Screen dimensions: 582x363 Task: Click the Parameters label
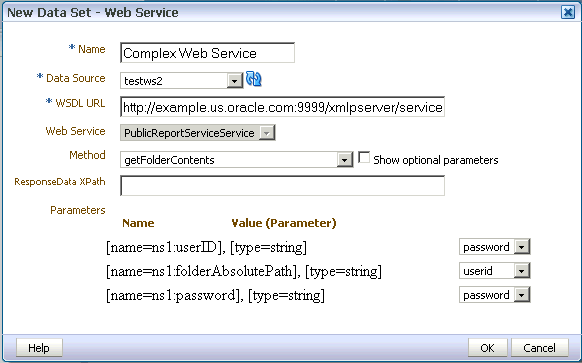78,210
